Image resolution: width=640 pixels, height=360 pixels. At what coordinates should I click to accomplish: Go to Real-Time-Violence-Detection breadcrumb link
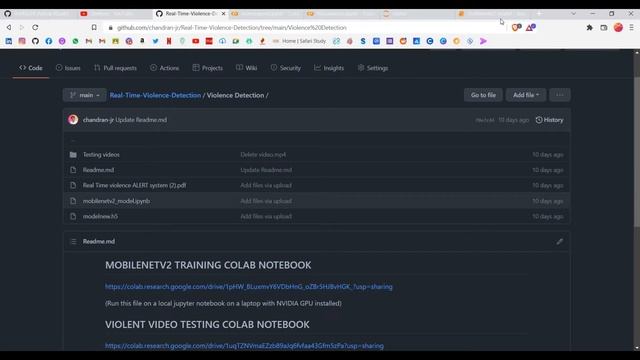155,95
